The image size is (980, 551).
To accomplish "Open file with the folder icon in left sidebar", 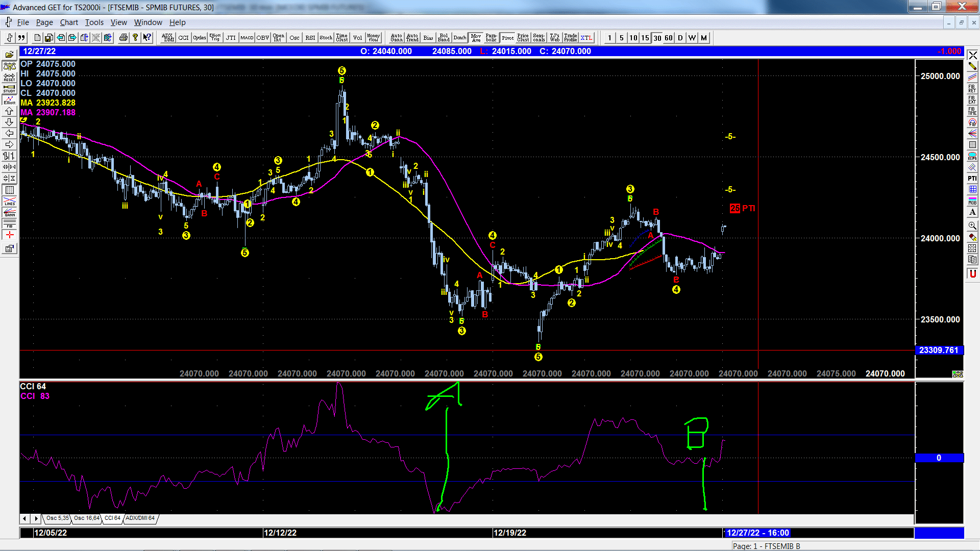I will [x=9, y=55].
